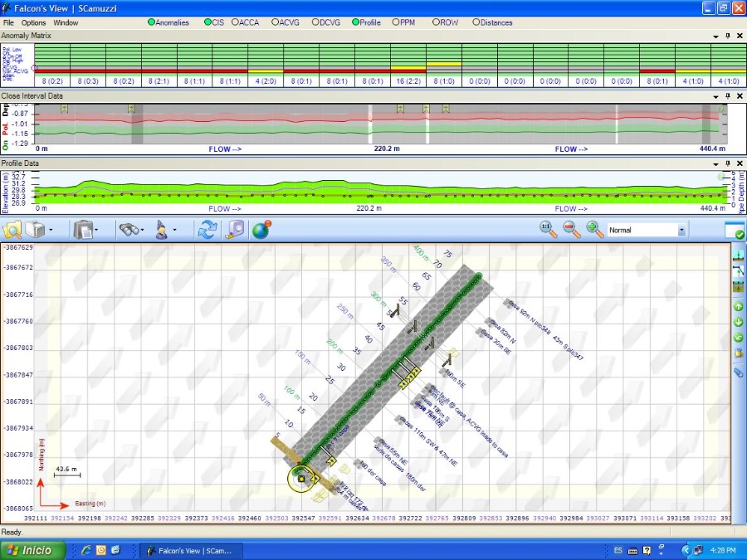This screenshot has height=560, width=747.
Task: Click the green down arrow in sidebar
Action: (738, 322)
